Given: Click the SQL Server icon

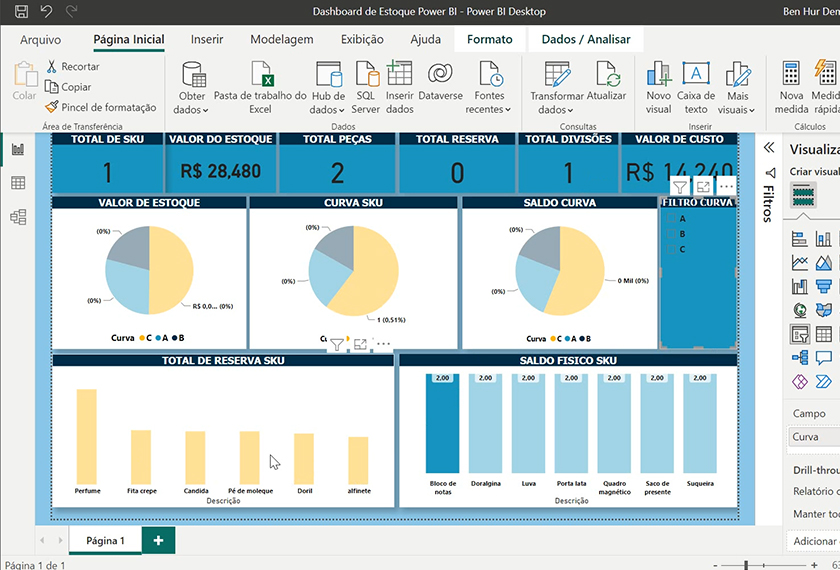Looking at the screenshot, I should tap(366, 75).
